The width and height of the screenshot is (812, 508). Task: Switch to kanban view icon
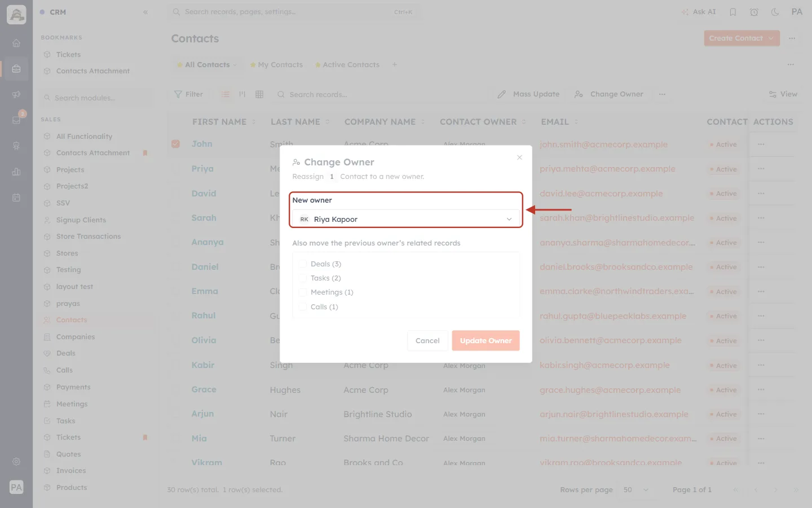click(242, 94)
